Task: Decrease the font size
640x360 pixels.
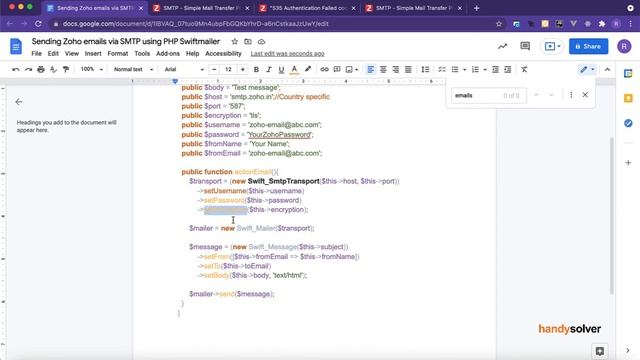Action: click(x=214, y=70)
